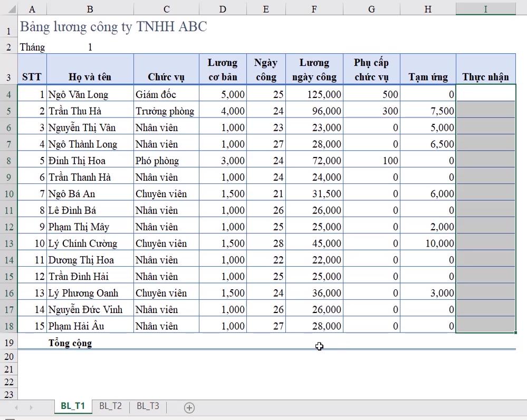This screenshot has height=420, width=527.
Task: Select column D header
Action: [x=223, y=9]
